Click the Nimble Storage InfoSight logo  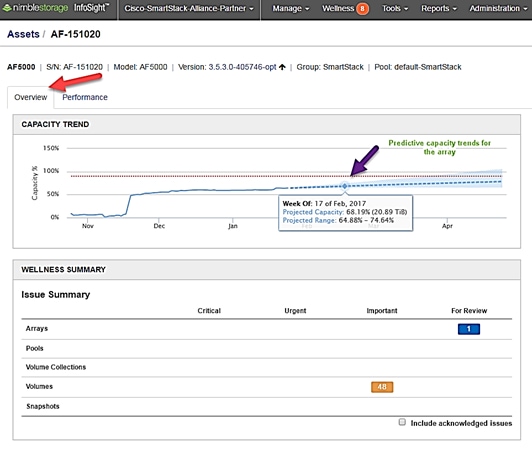point(56,8)
